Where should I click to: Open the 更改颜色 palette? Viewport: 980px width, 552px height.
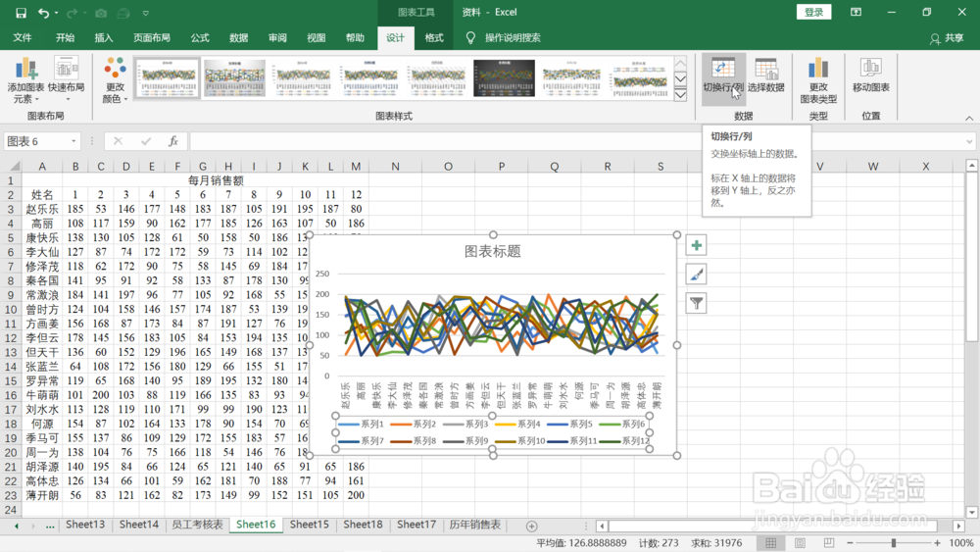coord(115,80)
